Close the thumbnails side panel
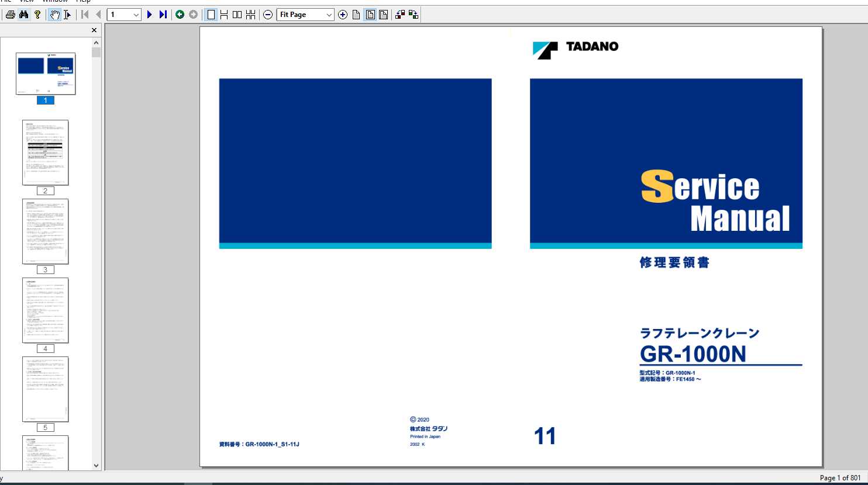 tap(94, 30)
